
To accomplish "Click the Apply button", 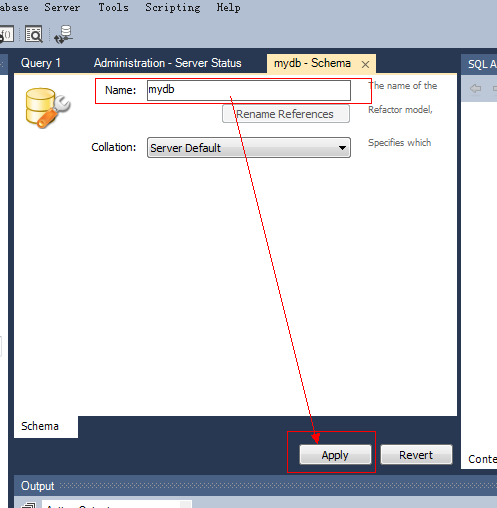I will (335, 455).
